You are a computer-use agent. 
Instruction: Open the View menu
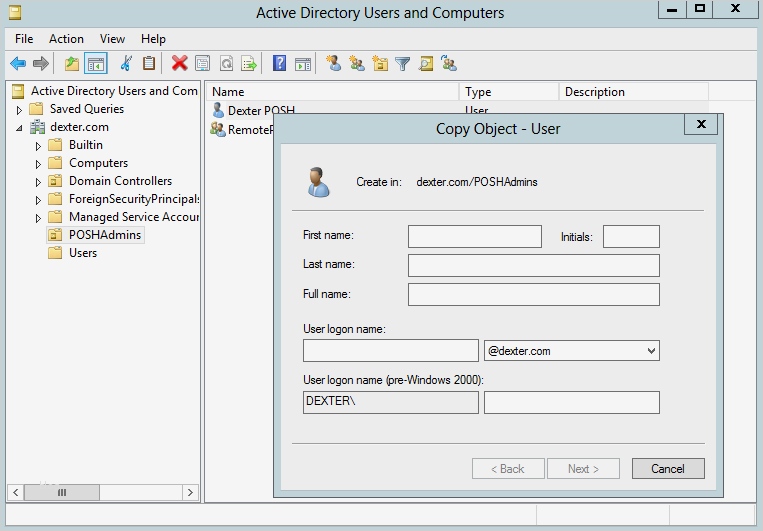[112, 39]
